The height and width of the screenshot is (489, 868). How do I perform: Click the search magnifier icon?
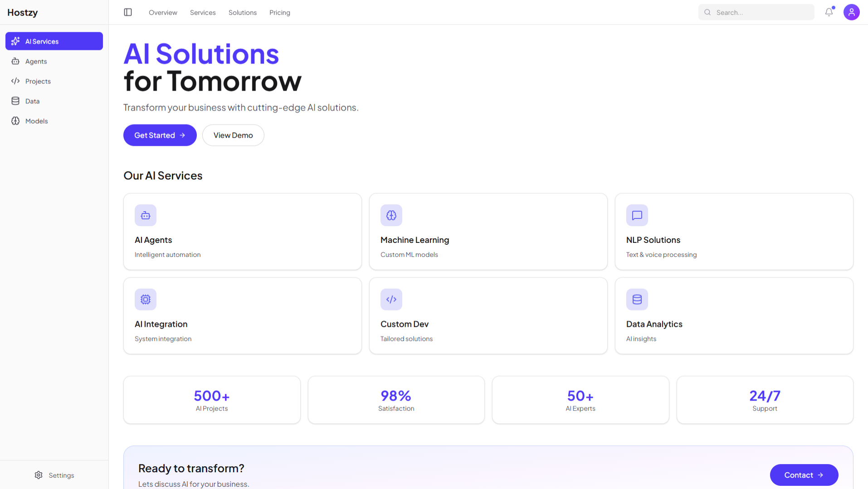click(707, 12)
